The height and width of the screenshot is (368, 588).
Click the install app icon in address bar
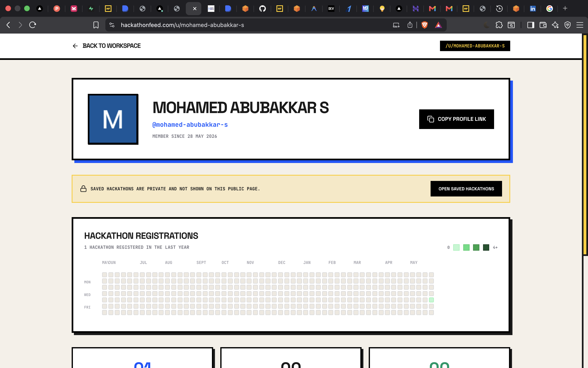396,25
